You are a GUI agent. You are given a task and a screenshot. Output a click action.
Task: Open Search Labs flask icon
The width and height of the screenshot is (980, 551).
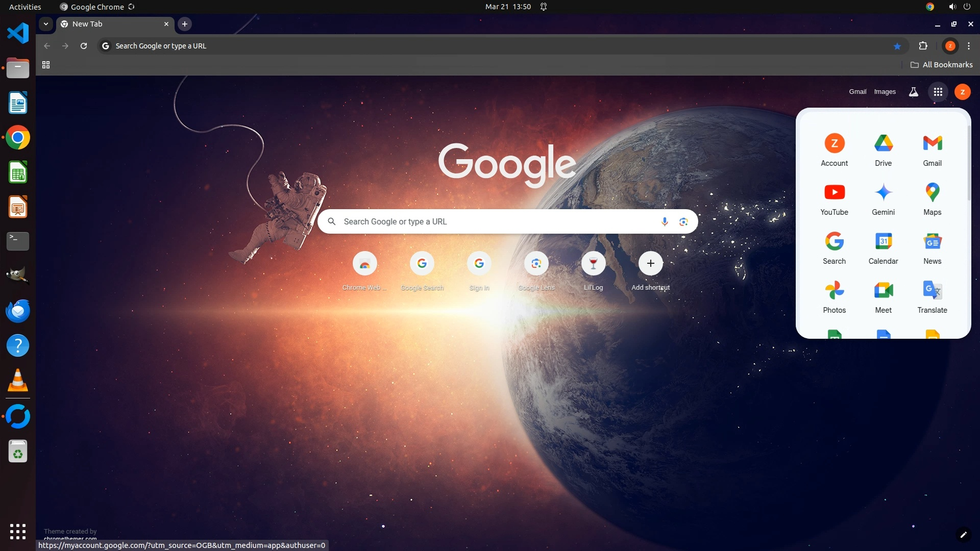coord(913,92)
